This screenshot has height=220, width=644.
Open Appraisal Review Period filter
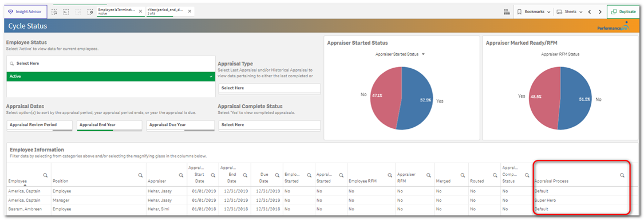pos(39,125)
